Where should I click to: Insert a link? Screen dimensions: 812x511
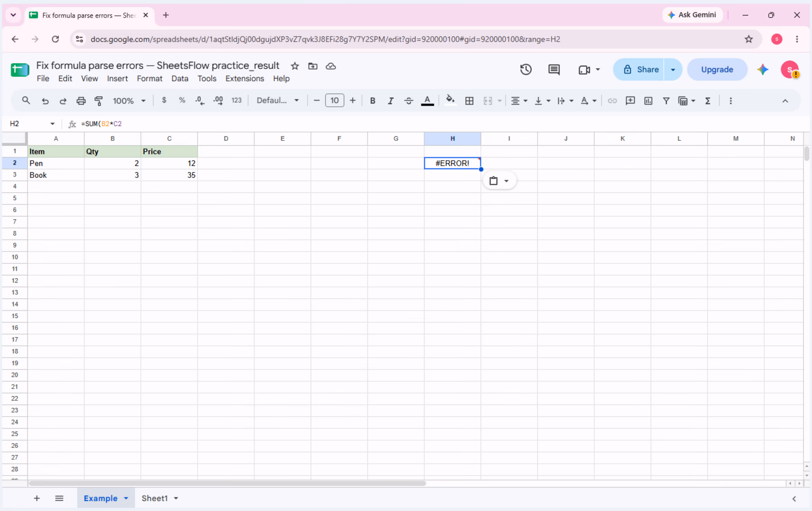point(612,101)
